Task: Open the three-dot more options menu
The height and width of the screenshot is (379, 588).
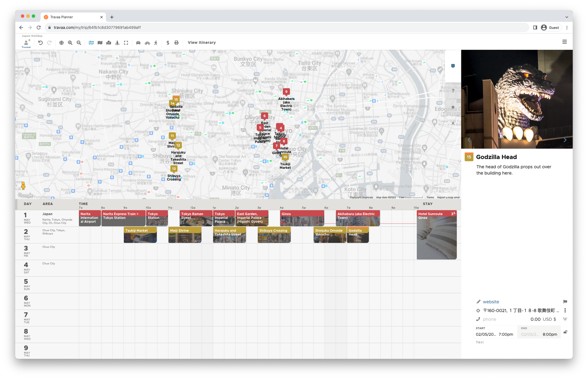Action: point(565,311)
